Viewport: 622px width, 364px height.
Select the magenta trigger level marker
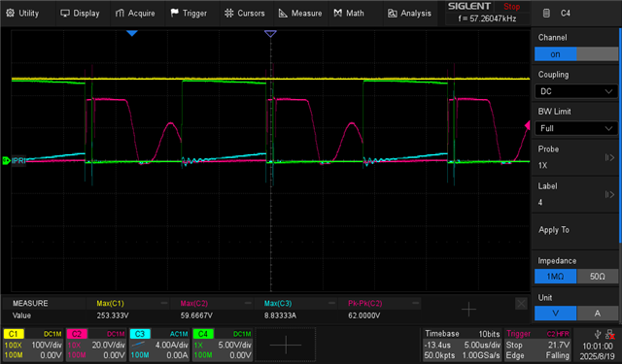527,125
